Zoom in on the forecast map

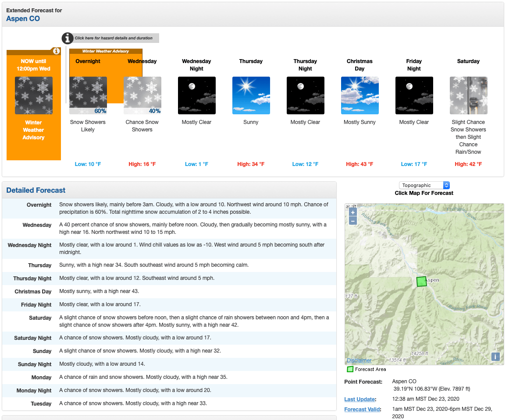coord(353,212)
